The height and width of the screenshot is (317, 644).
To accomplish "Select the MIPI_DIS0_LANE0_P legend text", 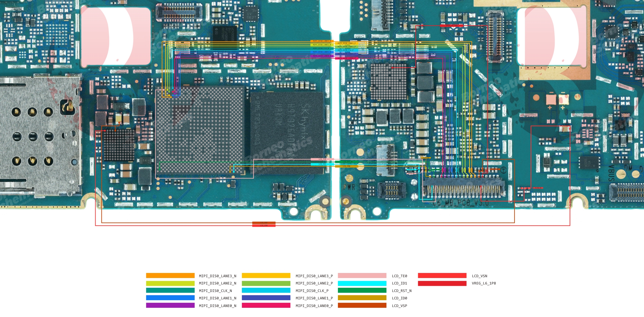I will pos(314,306).
